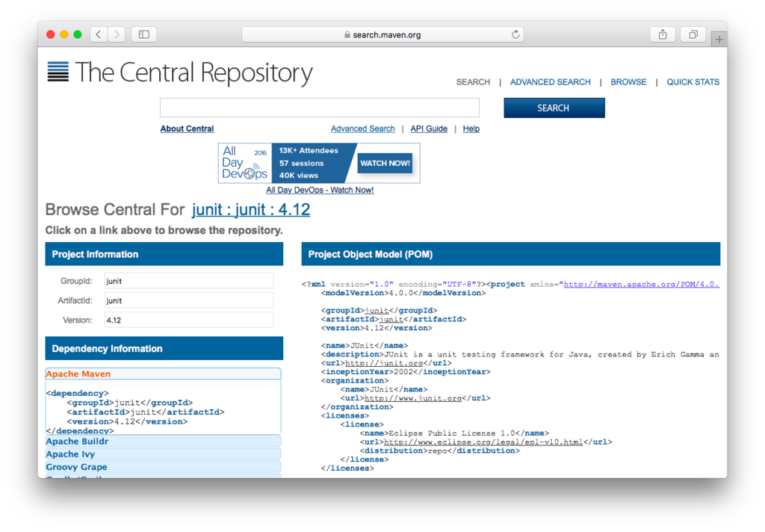Open the Help link

coord(471,129)
